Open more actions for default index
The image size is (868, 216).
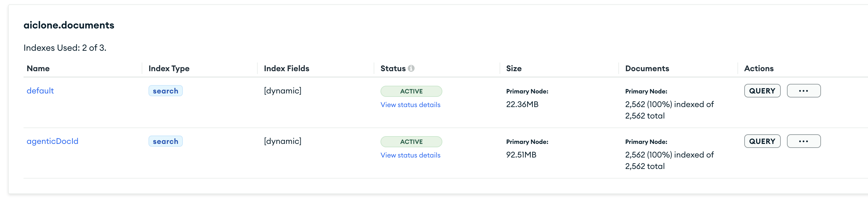(803, 91)
